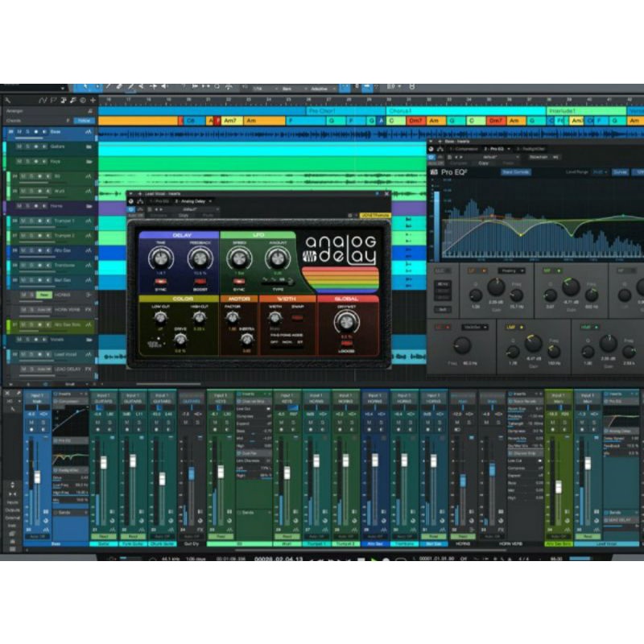Viewport: 644px width, 644px height.
Task: Toggle the width SWAP switch in Analog Delay
Action: click(x=297, y=317)
